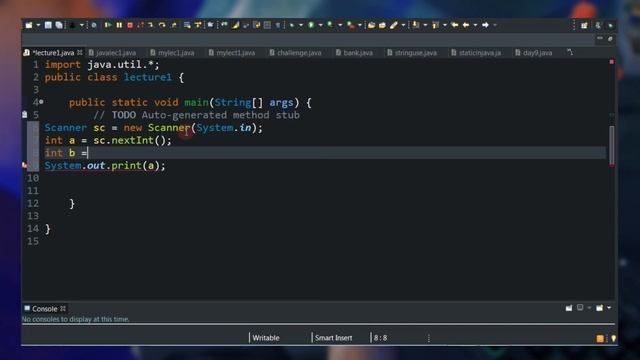Viewport: 640px width, 360px height.
Task: Open the Coverage dropdown arrow
Action: pyautogui.click(x=340, y=25)
